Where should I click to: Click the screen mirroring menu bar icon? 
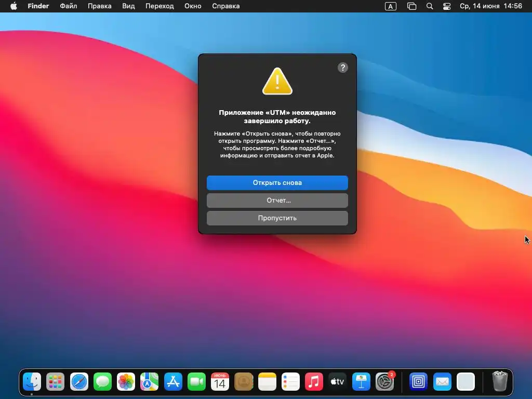(411, 6)
